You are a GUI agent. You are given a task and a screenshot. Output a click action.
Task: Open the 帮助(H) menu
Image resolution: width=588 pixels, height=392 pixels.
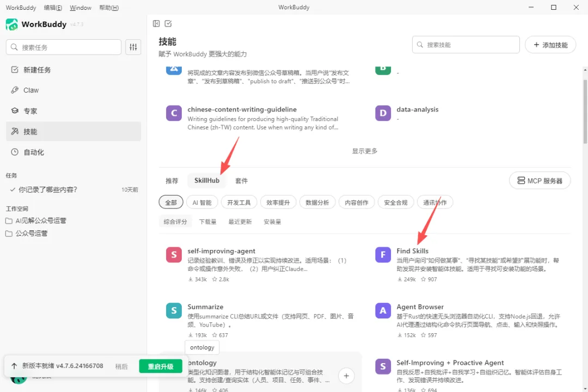click(109, 8)
